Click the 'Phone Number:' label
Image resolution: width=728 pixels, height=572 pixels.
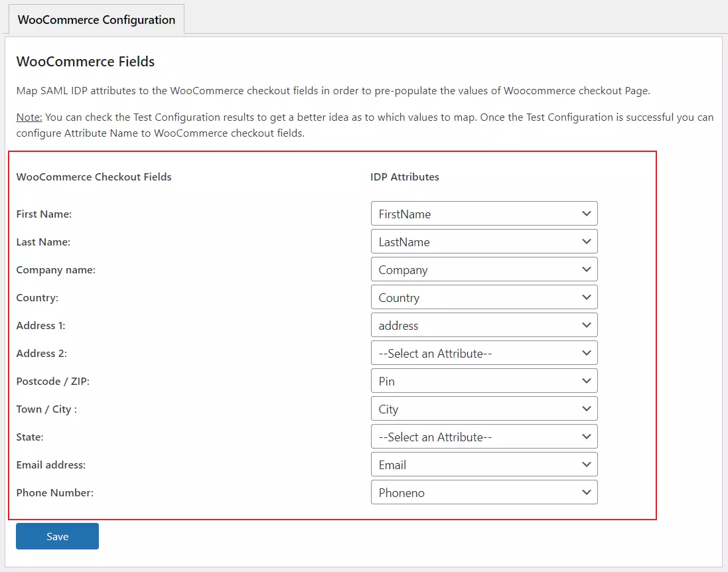click(55, 492)
